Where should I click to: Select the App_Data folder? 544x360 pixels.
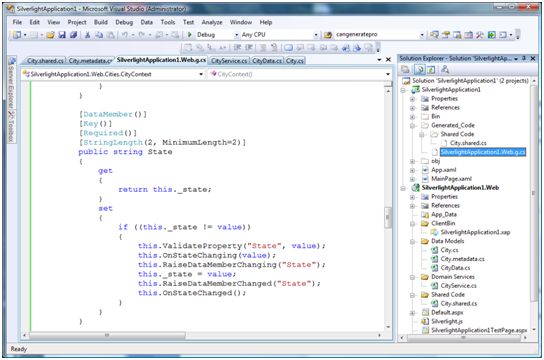click(x=444, y=215)
